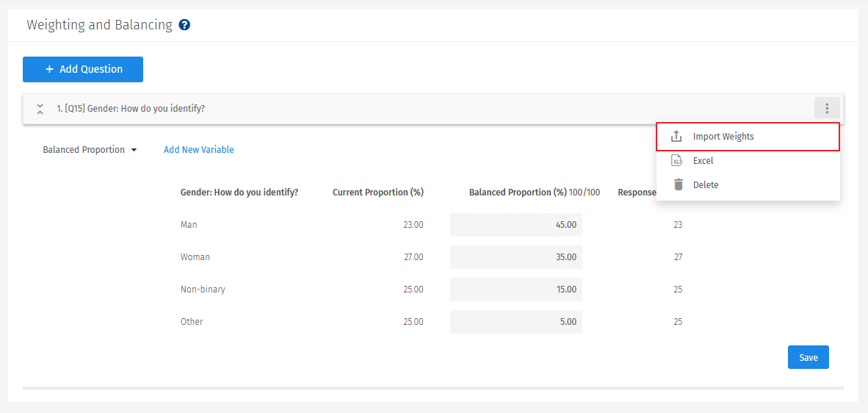
Task: Click the Delete trash icon
Action: coord(678,185)
